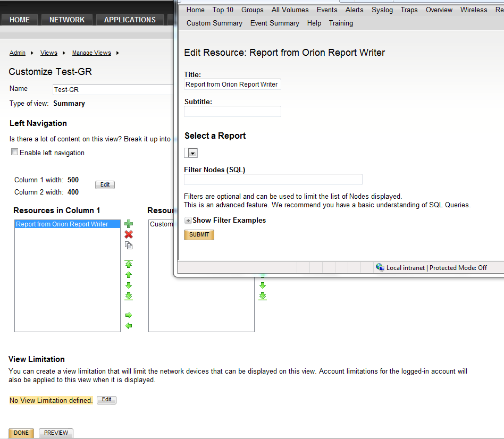Screen dimensions: 504x439
Task: Click the Title input field
Action: point(232,84)
